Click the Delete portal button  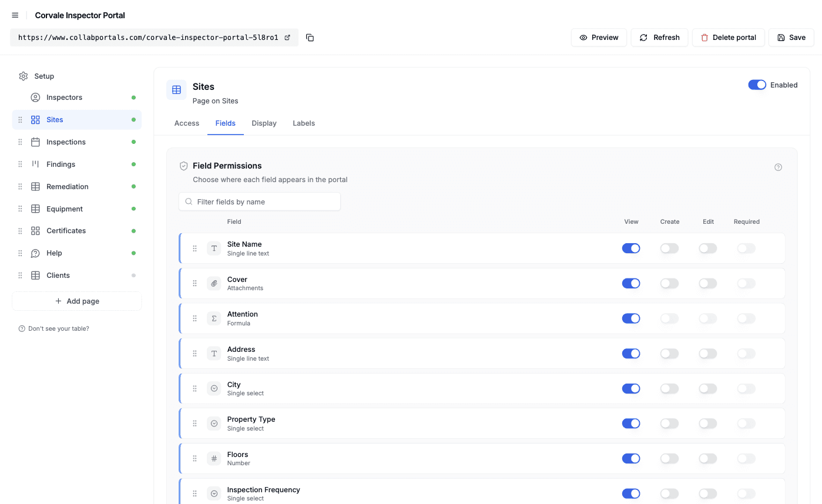click(728, 38)
